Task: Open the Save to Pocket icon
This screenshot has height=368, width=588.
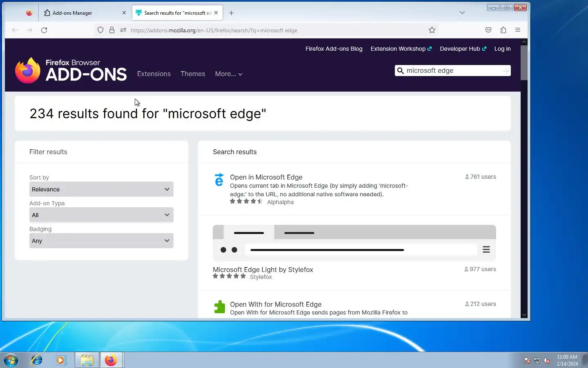Action: (x=488, y=30)
